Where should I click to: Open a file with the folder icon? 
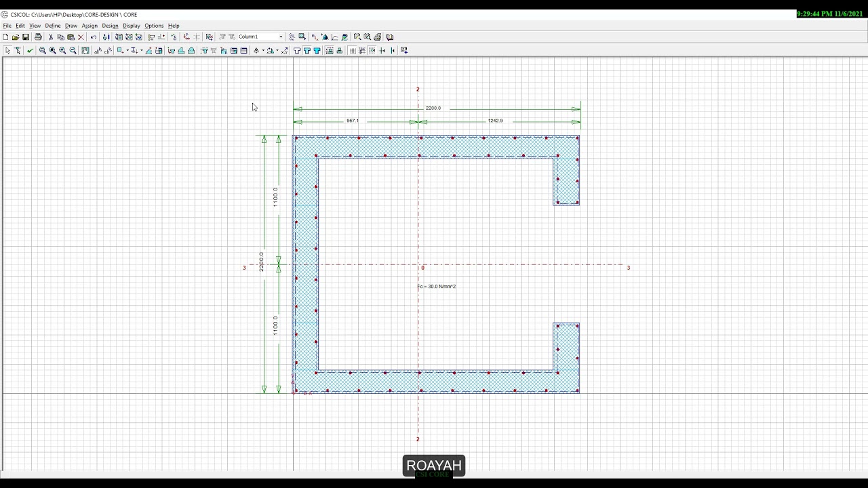(x=16, y=37)
